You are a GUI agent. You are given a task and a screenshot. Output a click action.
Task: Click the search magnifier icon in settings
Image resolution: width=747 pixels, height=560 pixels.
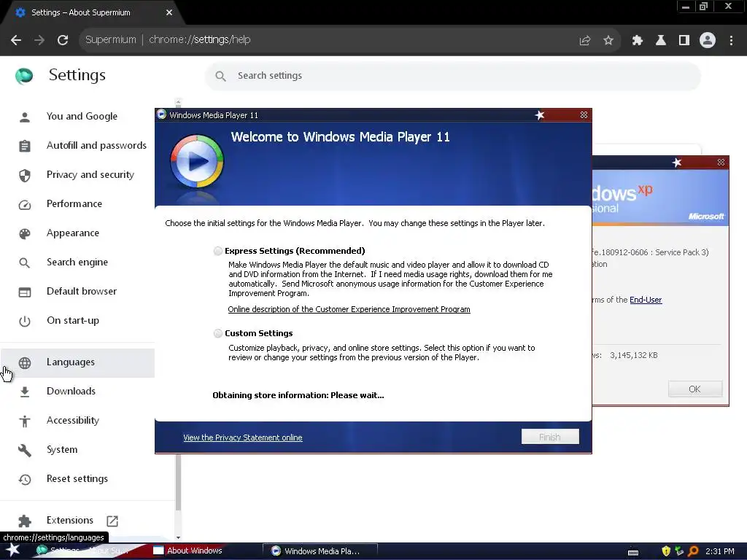tap(220, 76)
